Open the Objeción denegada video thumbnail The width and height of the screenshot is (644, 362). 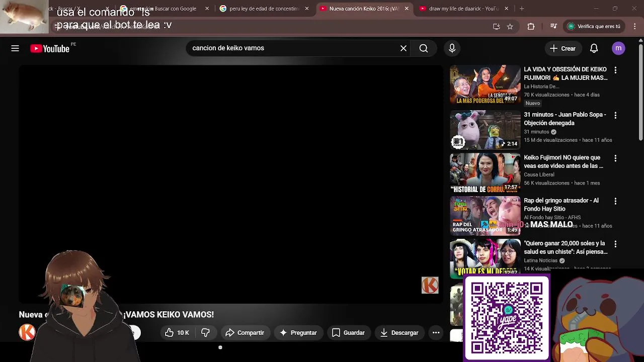(x=485, y=130)
